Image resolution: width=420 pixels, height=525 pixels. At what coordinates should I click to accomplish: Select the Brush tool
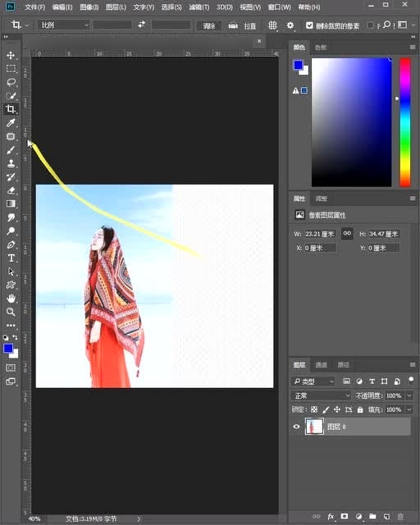click(11, 150)
